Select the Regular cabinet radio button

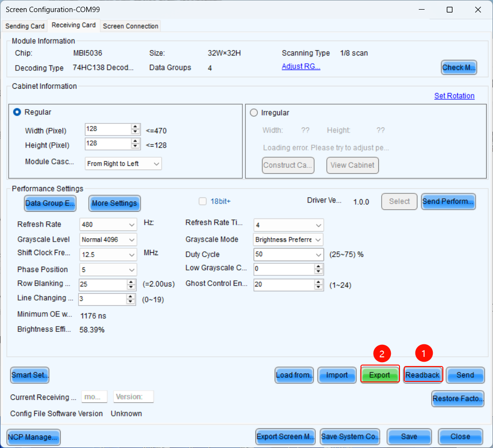pyautogui.click(x=17, y=112)
